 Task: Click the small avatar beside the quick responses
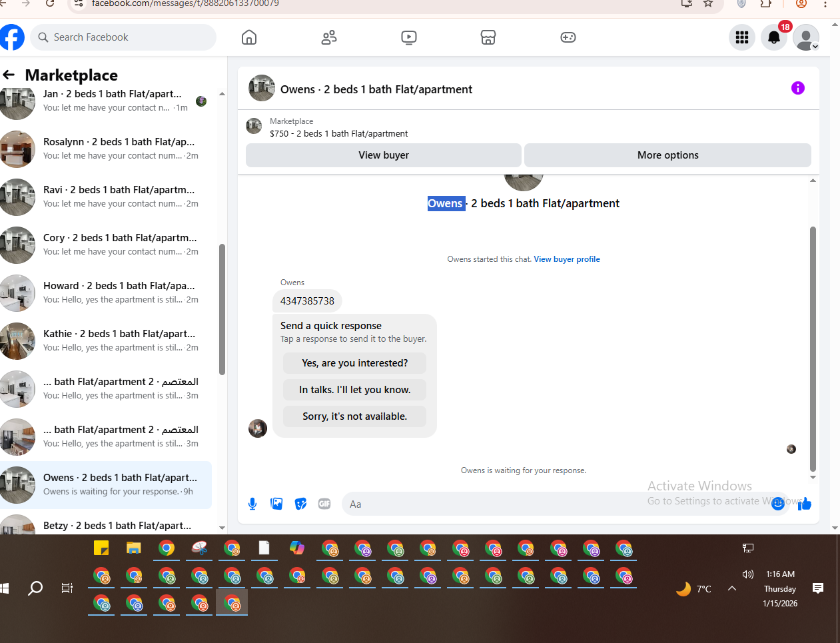coord(258,428)
